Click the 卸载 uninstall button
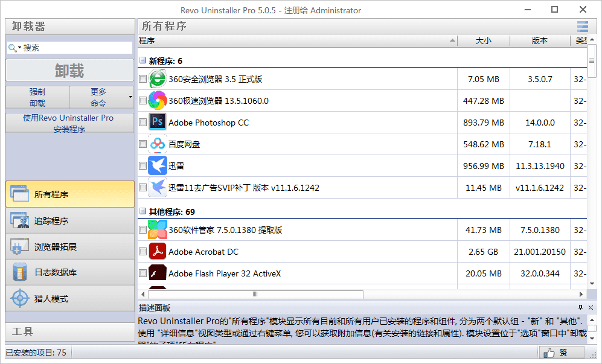Image resolution: width=602 pixels, height=364 pixels. 69,71
